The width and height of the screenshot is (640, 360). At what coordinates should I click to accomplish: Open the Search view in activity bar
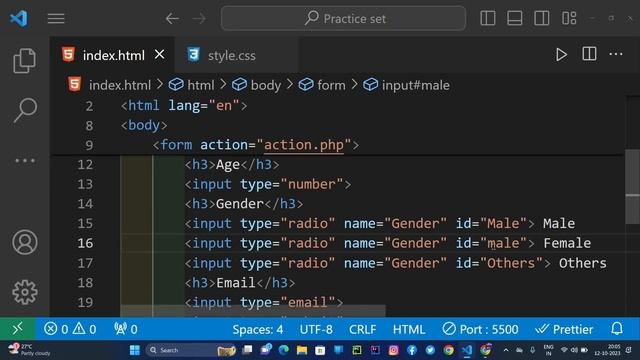coord(25,110)
